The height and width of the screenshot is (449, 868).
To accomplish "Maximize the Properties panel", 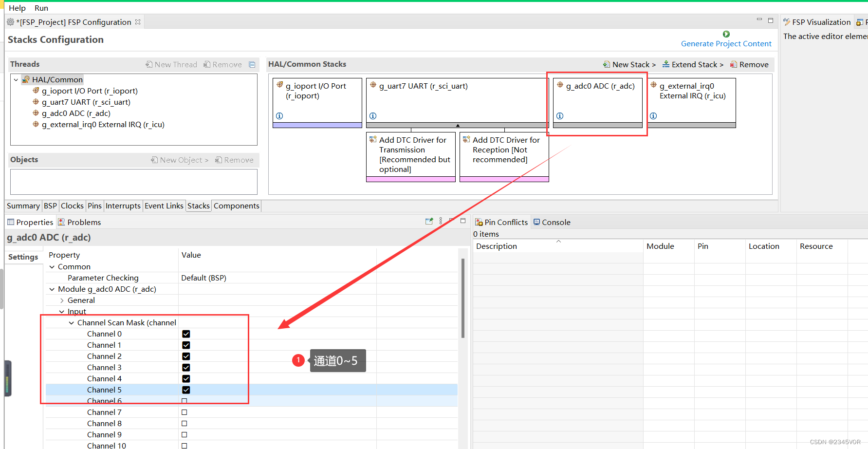I will click(x=463, y=221).
